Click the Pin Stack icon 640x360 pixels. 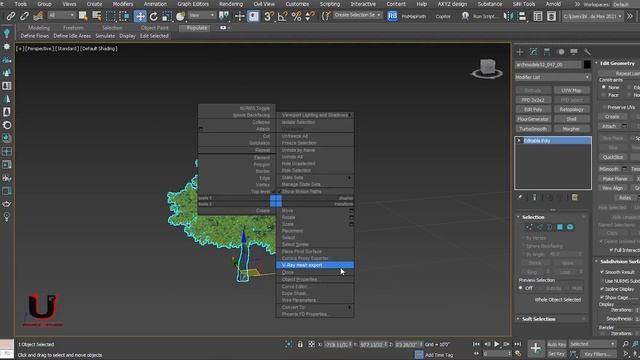tap(520, 198)
